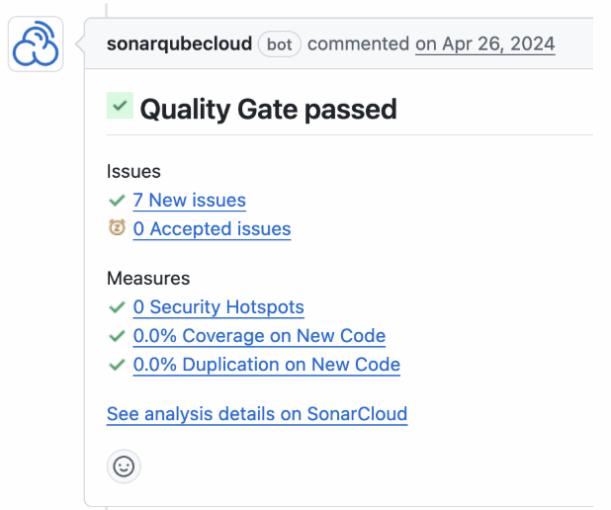The image size is (611, 510).
Task: Open the sonarqubecloud username profile link
Action: pos(179,44)
